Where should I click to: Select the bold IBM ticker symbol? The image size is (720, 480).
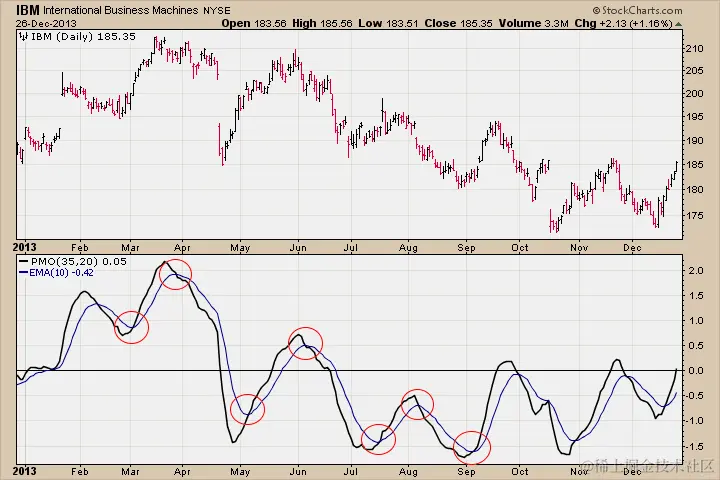coord(28,10)
